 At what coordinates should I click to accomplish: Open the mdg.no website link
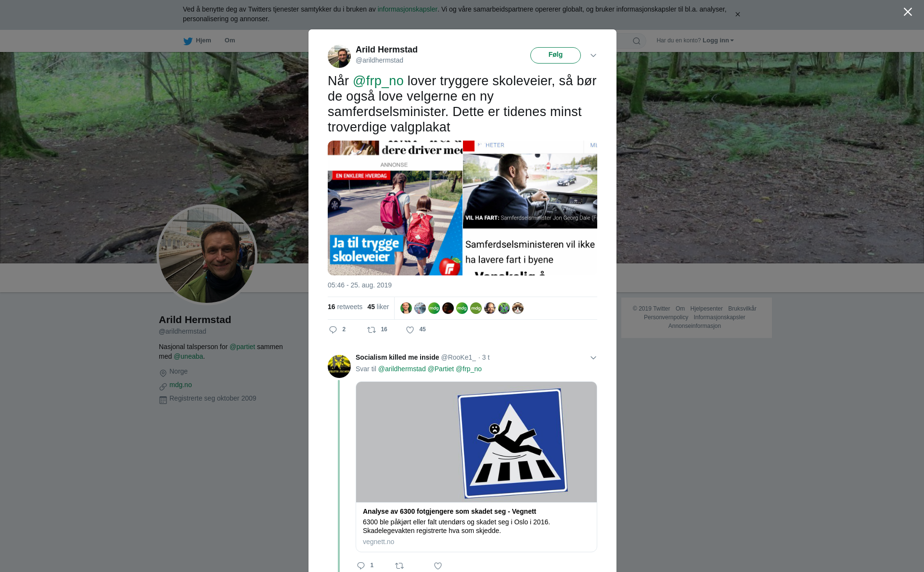tap(180, 385)
